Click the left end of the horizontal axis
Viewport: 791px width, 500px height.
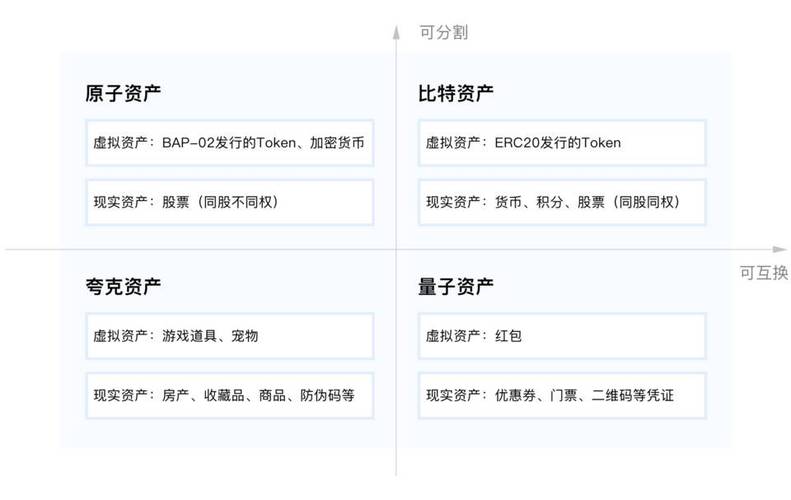8,249
